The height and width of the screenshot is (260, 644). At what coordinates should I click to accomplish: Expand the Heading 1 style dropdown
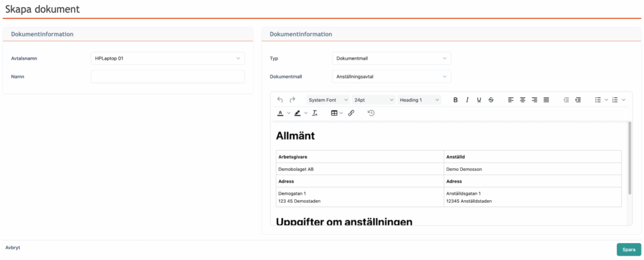[x=419, y=100]
